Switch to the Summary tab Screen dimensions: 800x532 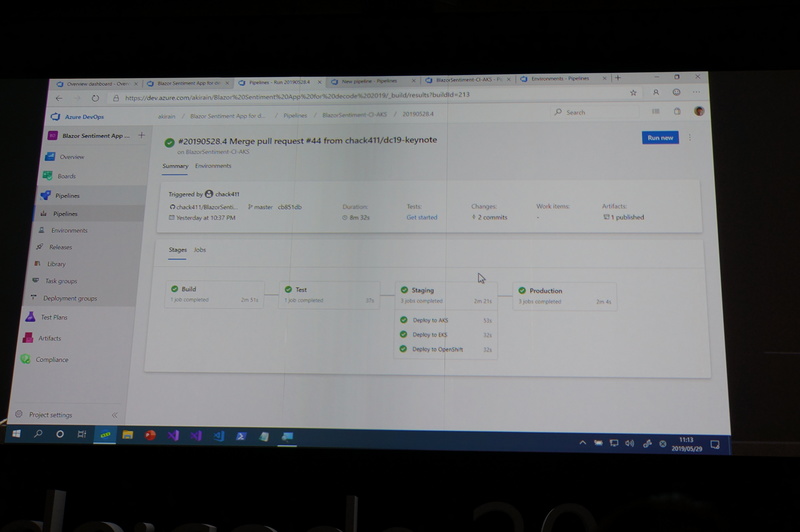coord(175,166)
